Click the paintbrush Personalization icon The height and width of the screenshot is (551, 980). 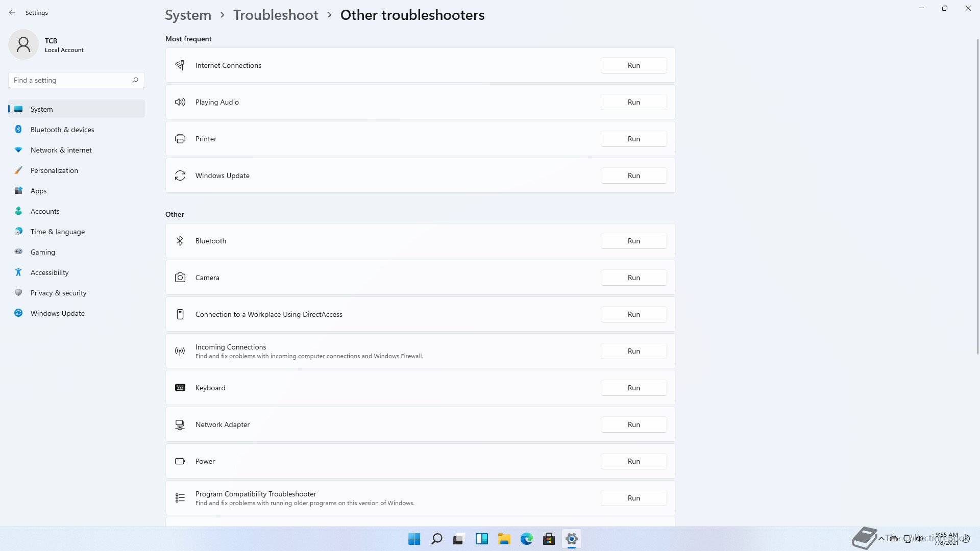[x=18, y=170]
